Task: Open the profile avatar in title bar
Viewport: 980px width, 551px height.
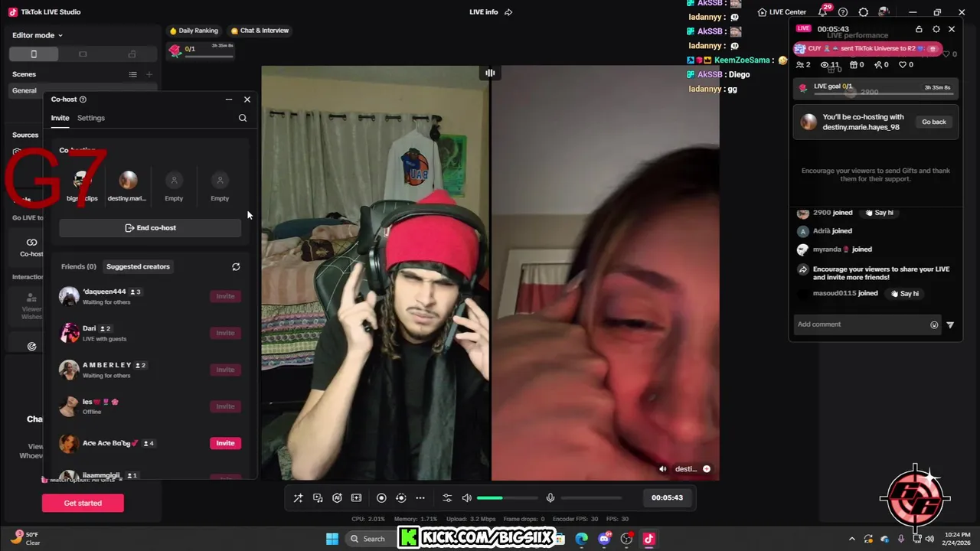Action: 884,12
